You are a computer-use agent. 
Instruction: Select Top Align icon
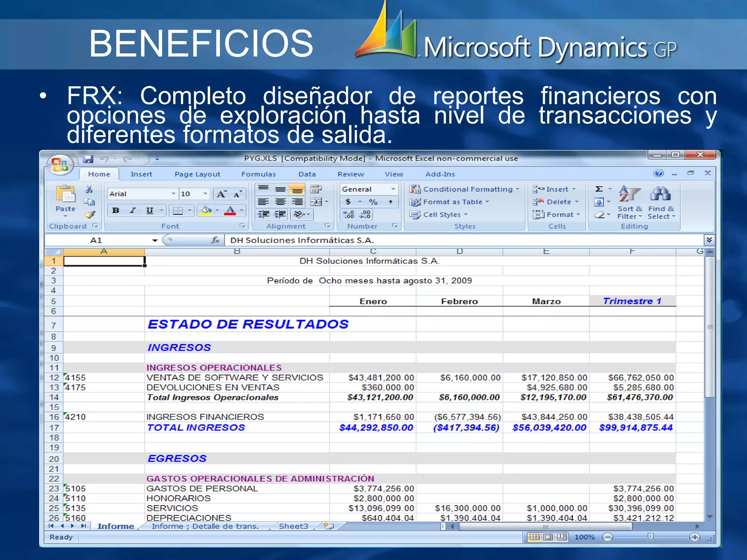pos(263,189)
